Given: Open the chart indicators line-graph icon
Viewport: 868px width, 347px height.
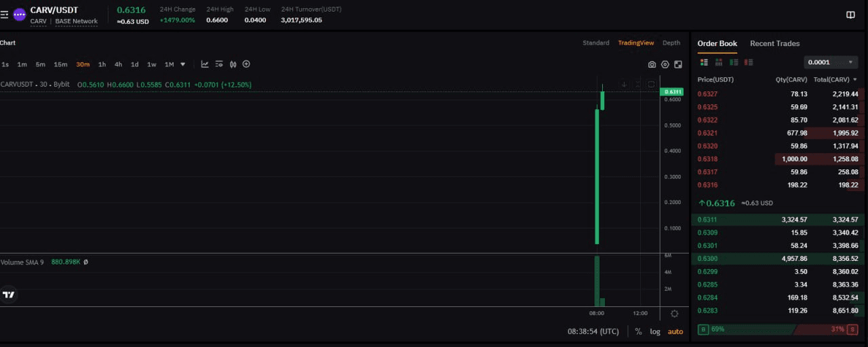Looking at the screenshot, I should click(205, 64).
